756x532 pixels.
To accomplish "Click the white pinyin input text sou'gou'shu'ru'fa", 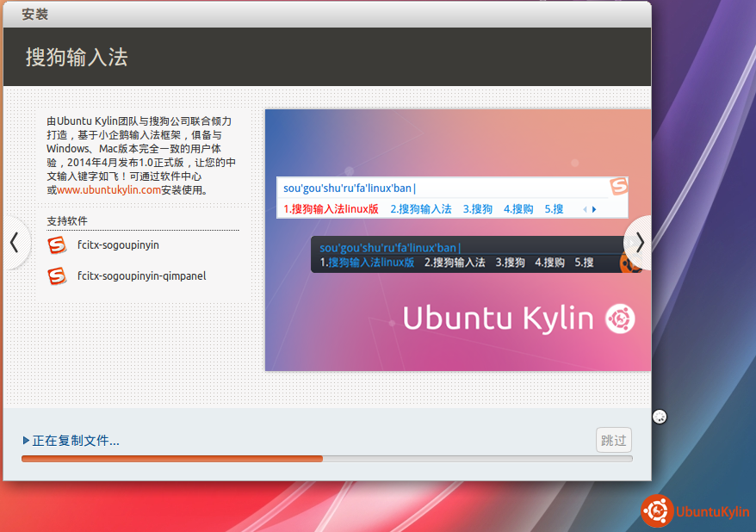I will click(x=350, y=188).
